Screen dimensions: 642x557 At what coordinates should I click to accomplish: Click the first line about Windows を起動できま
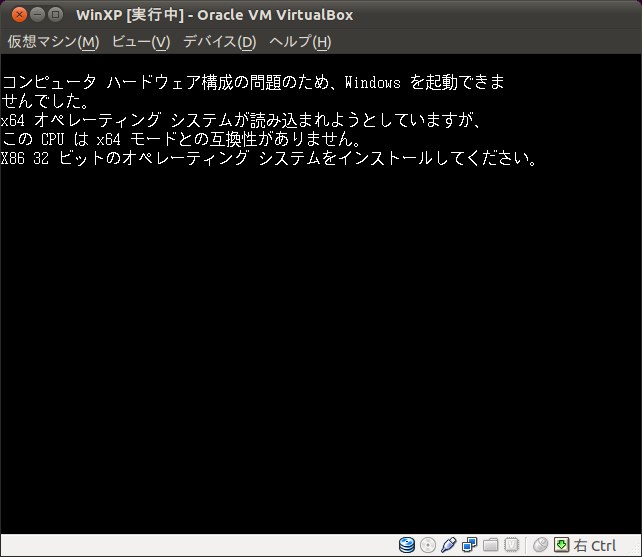coord(253,82)
